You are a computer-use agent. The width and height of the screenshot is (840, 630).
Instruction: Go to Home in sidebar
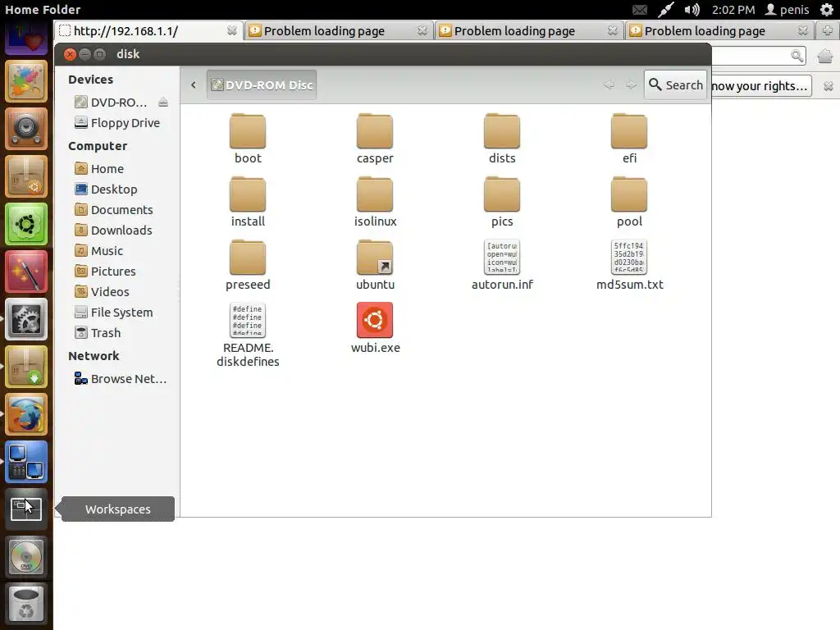click(x=99, y=169)
